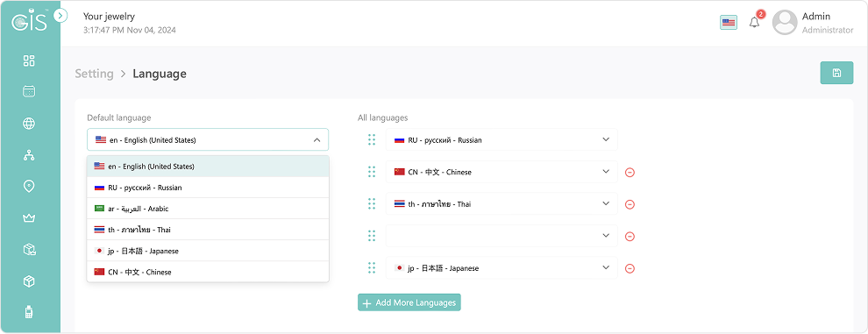Open the crown icon in sidebar
This screenshot has height=334, width=868.
click(x=29, y=218)
